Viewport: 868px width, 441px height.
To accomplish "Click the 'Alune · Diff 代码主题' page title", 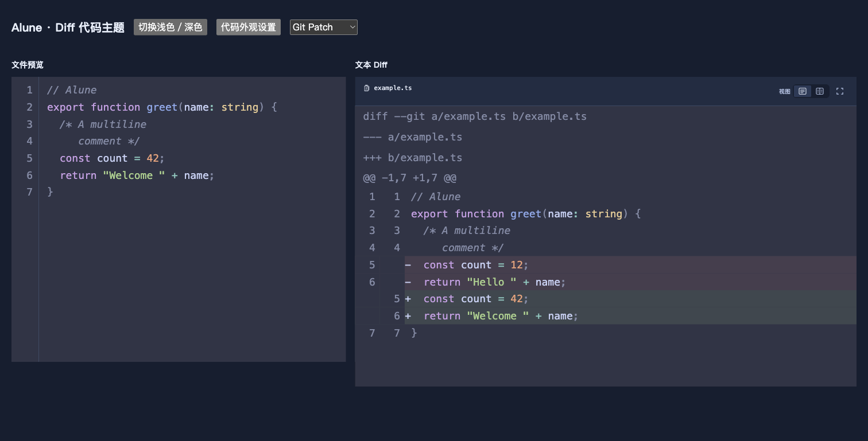I will (68, 28).
